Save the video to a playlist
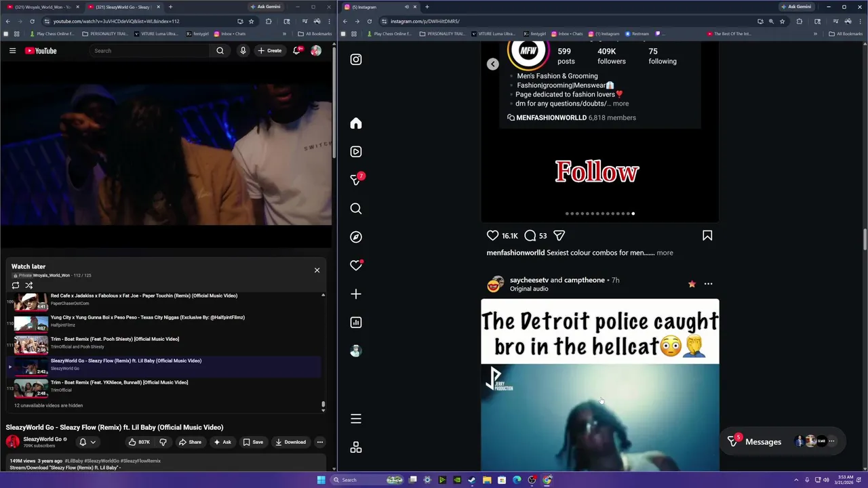Screen dimensions: 868x488 [253, 442]
